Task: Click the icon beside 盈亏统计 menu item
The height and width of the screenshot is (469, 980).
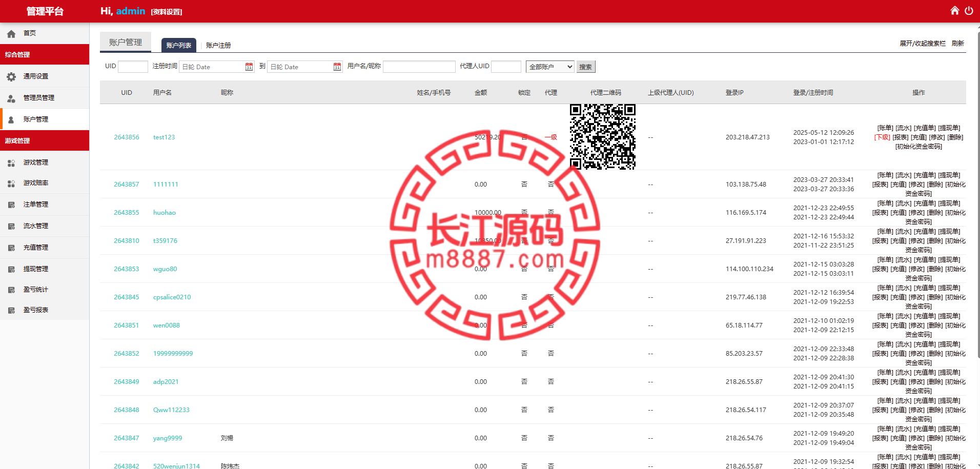Action: click(x=11, y=290)
